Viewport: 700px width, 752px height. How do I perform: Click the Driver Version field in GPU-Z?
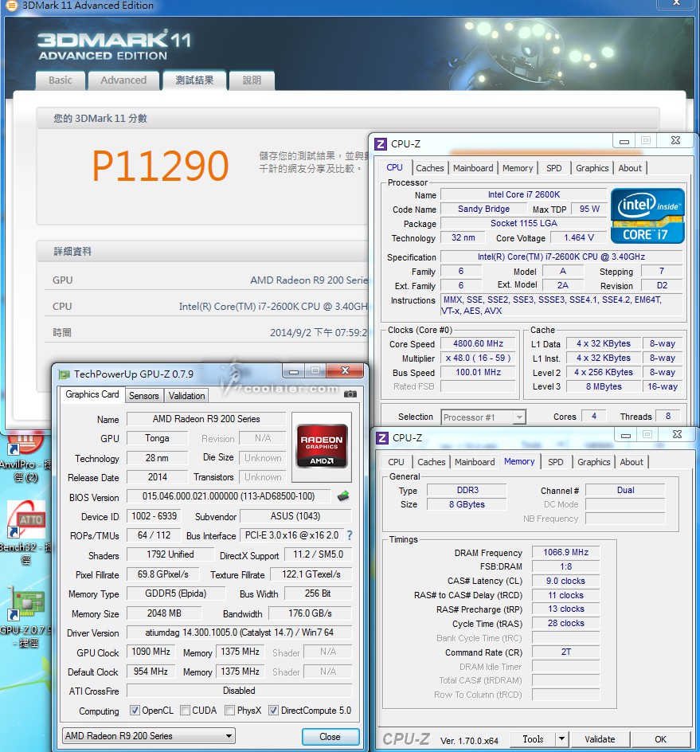point(239,633)
